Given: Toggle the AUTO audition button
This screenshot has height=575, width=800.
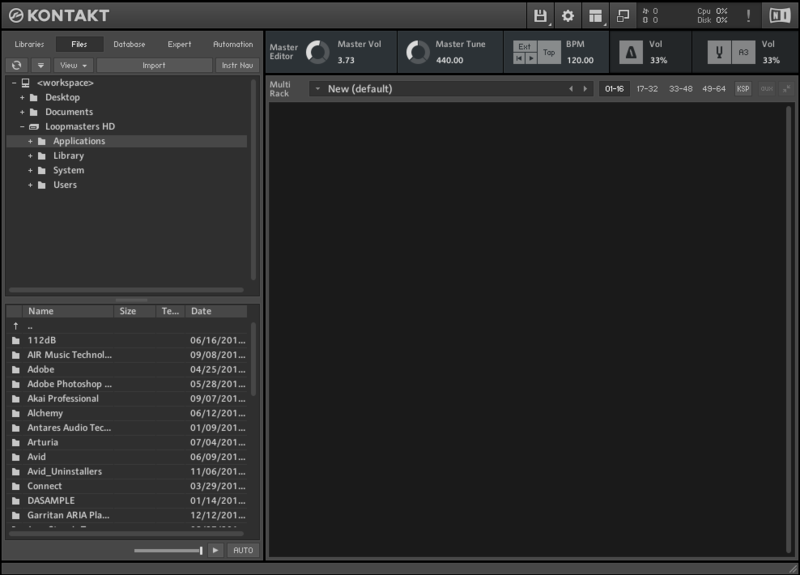Looking at the screenshot, I should 243,551.
